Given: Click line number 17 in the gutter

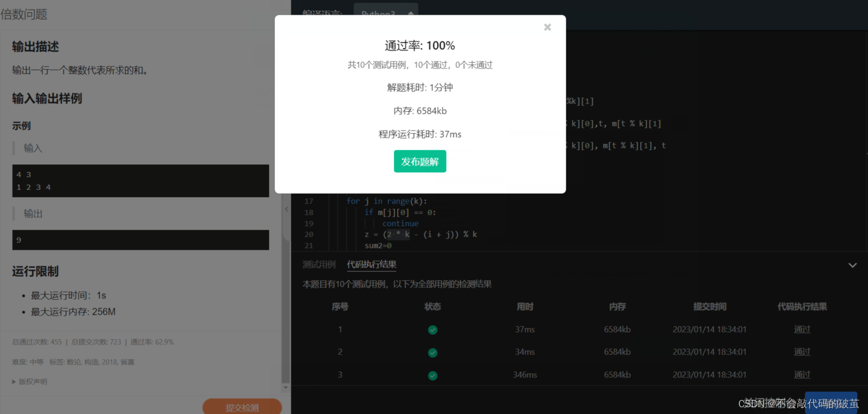Looking at the screenshot, I should (x=309, y=201).
